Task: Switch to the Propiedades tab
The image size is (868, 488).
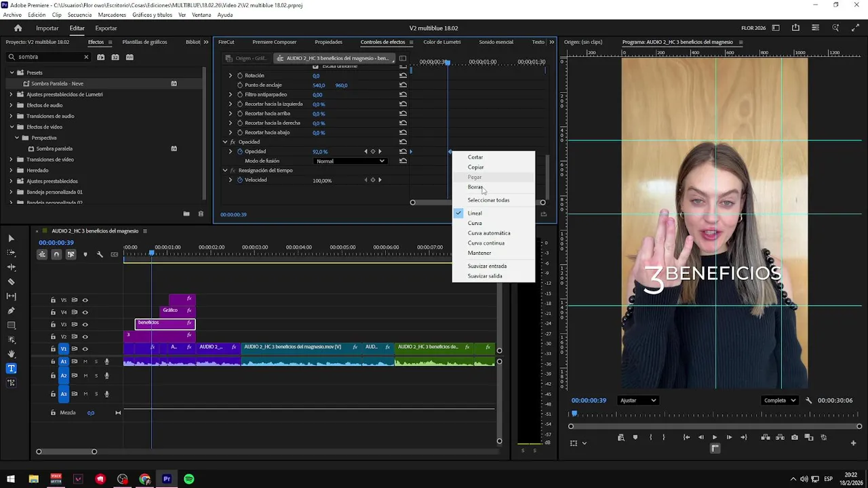Action: tap(328, 42)
